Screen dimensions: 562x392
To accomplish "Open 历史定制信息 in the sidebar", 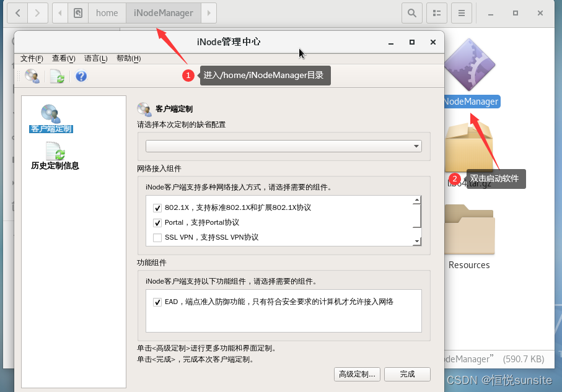I will [x=55, y=155].
